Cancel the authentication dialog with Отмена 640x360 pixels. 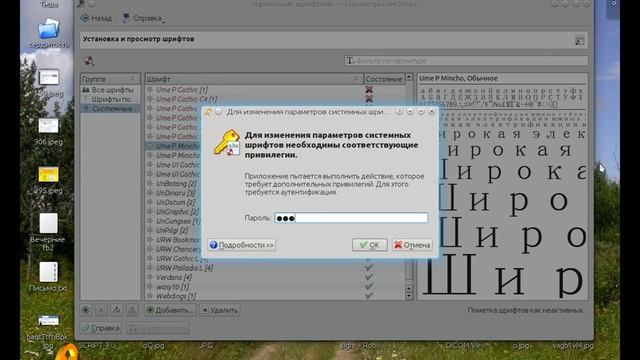point(412,245)
